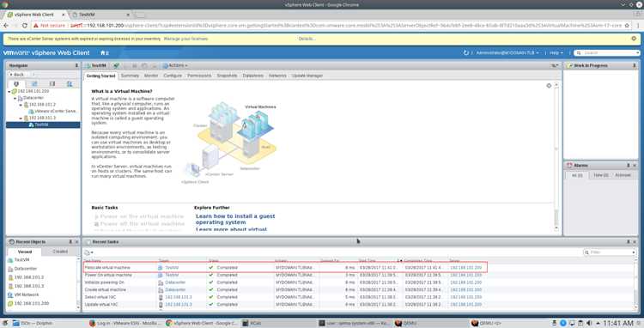The image size is (644, 328).
Task: Pin the Recent Objects panel
Action: (70, 242)
